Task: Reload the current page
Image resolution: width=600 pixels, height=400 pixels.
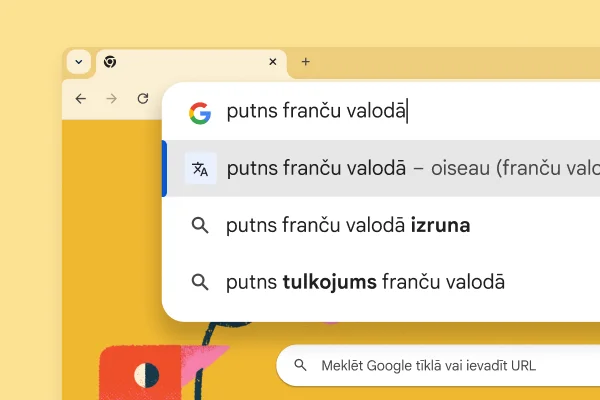Action: coord(143,99)
